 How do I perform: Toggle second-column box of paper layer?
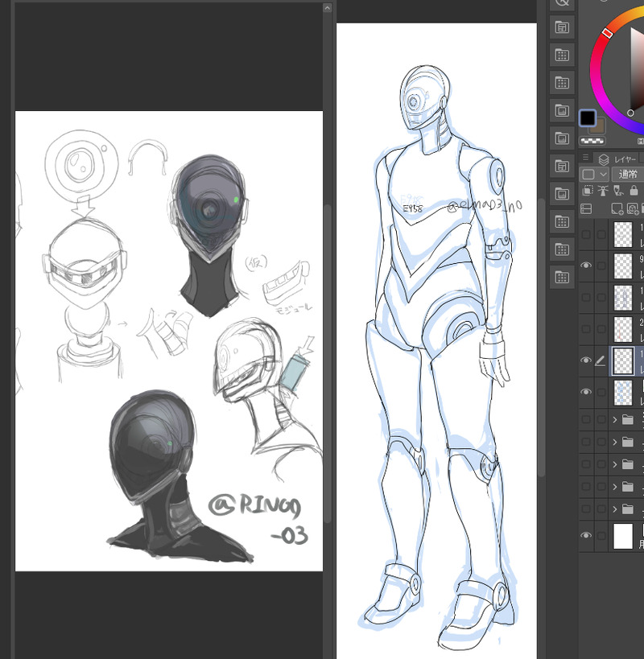point(601,535)
